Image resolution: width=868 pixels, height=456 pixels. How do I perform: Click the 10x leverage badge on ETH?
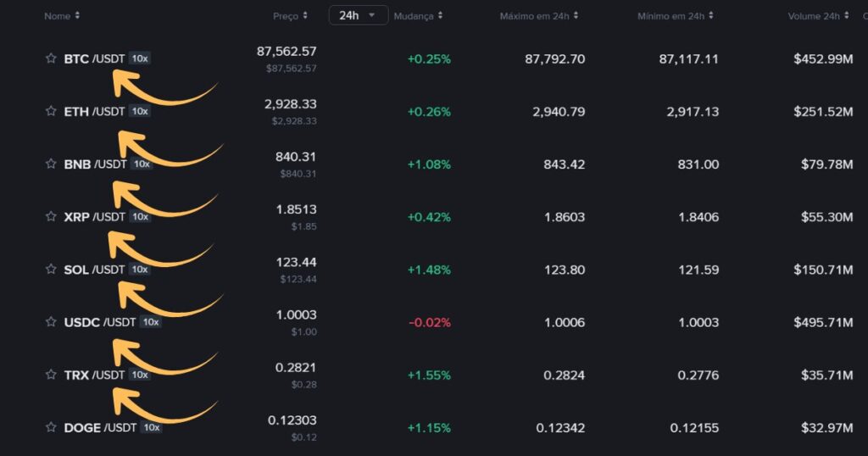point(140,111)
